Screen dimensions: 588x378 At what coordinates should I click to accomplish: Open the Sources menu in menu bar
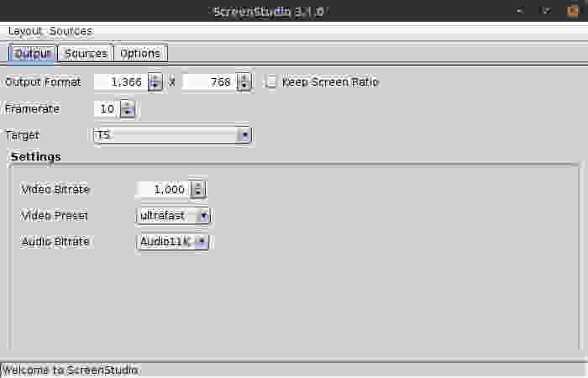(x=71, y=31)
